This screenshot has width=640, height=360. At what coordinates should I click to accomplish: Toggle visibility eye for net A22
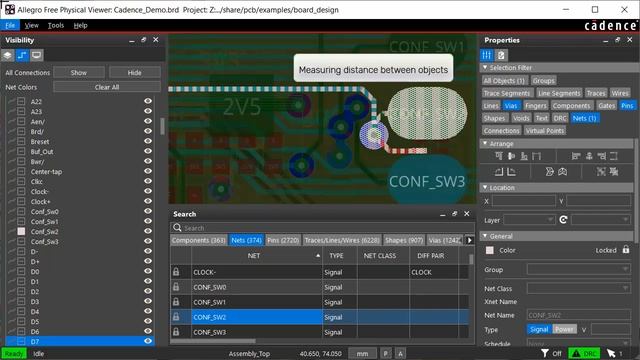(148, 101)
